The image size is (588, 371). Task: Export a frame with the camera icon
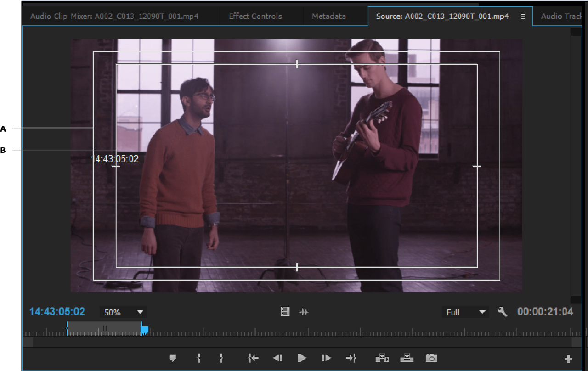point(431,358)
